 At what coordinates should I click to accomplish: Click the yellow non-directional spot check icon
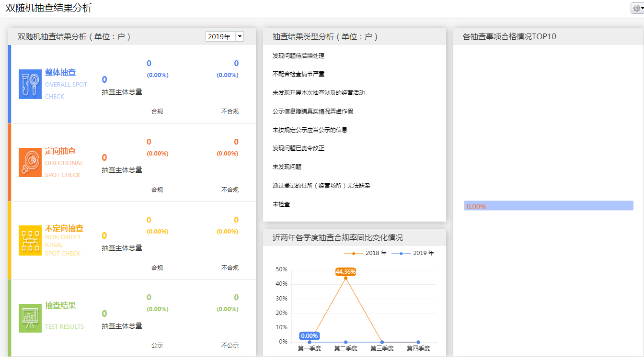(x=30, y=240)
